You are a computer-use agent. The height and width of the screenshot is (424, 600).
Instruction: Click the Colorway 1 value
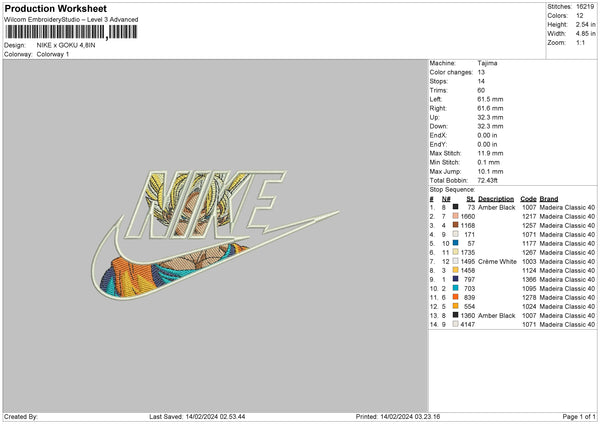53,54
